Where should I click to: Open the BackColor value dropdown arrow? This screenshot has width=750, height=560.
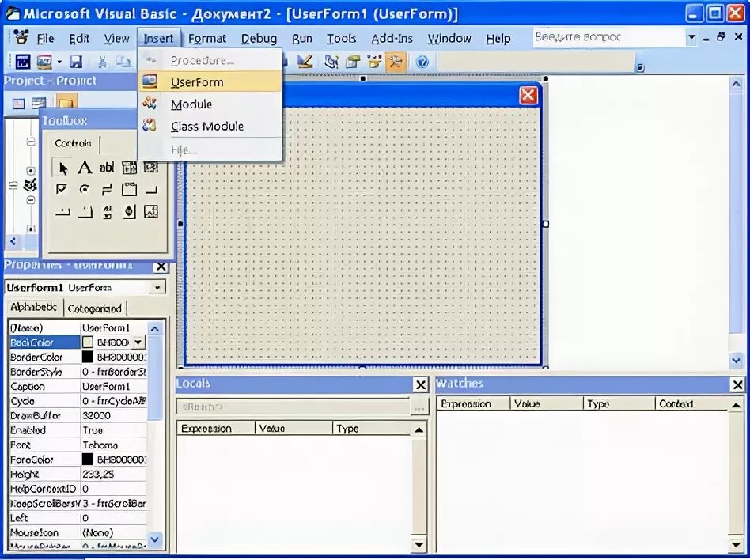tap(138, 342)
